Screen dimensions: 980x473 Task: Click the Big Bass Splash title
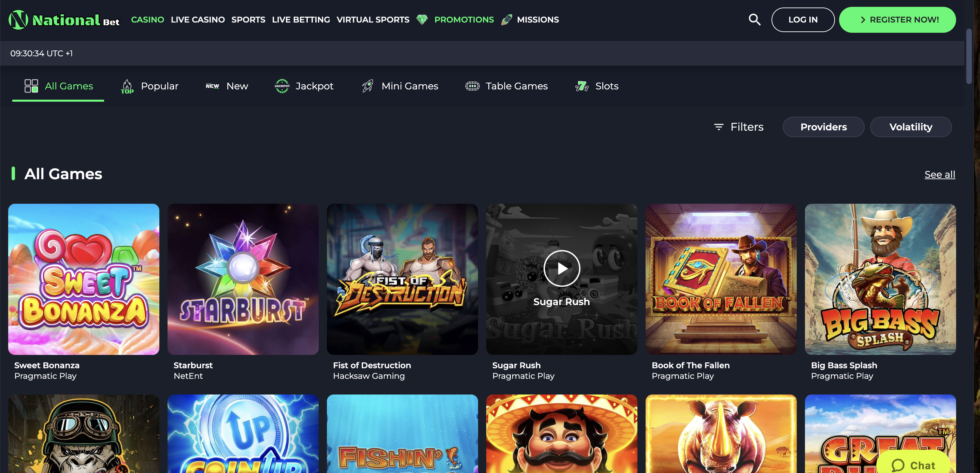pos(844,365)
